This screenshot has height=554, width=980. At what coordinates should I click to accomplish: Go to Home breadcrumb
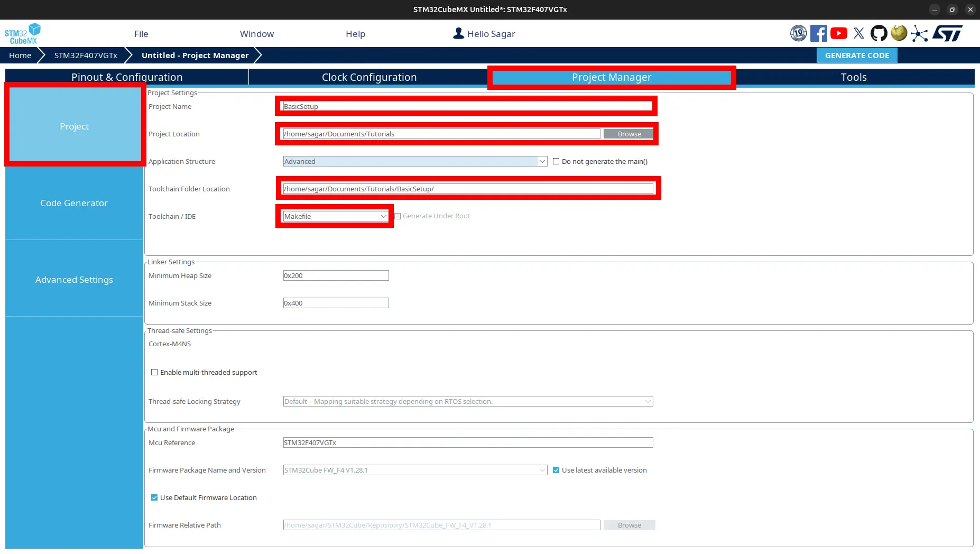pyautogui.click(x=20, y=55)
